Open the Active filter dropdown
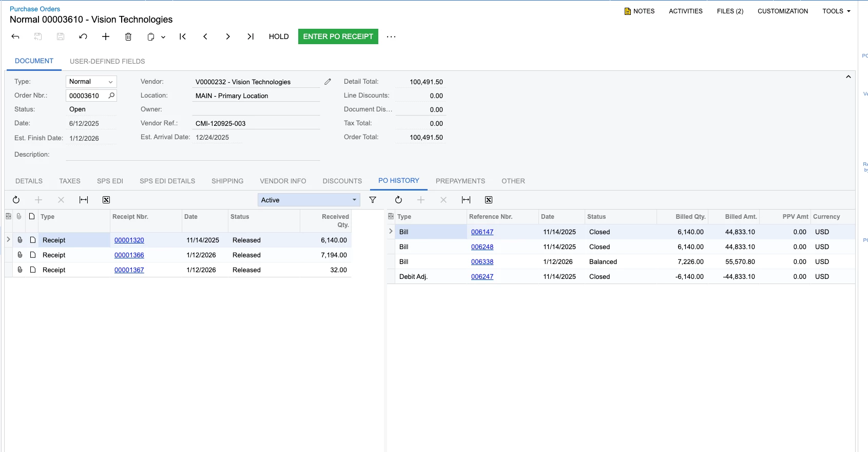The width and height of the screenshot is (868, 452). [x=308, y=200]
